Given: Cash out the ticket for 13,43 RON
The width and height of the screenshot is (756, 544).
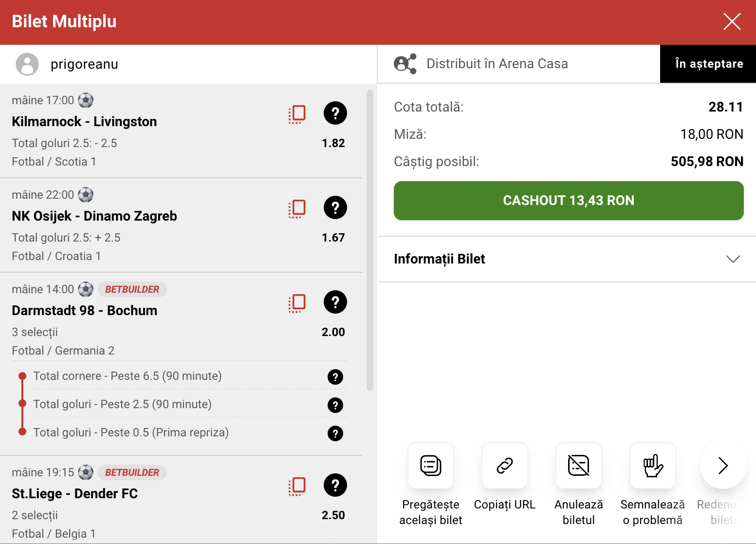Looking at the screenshot, I should click(569, 201).
